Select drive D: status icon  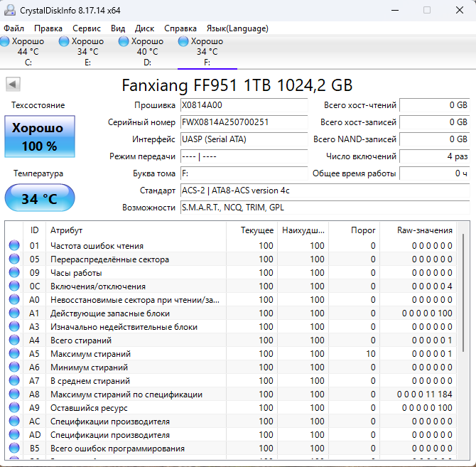pos(124,41)
